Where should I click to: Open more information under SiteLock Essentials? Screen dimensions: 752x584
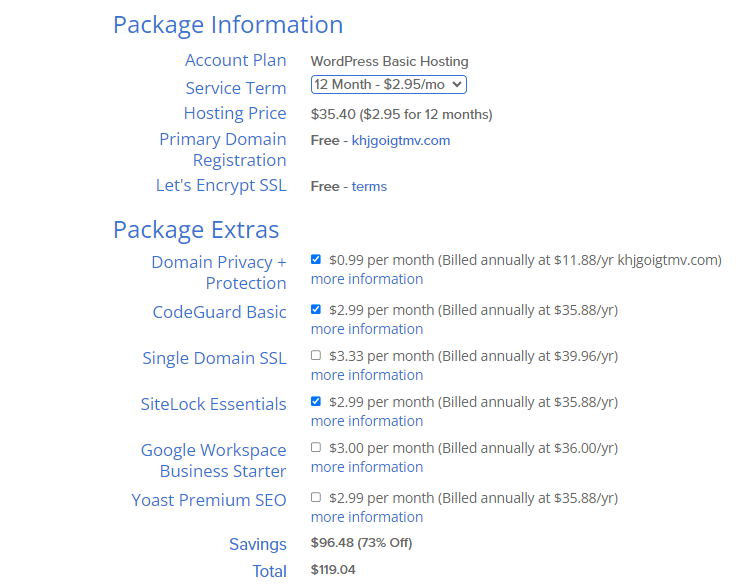367,421
